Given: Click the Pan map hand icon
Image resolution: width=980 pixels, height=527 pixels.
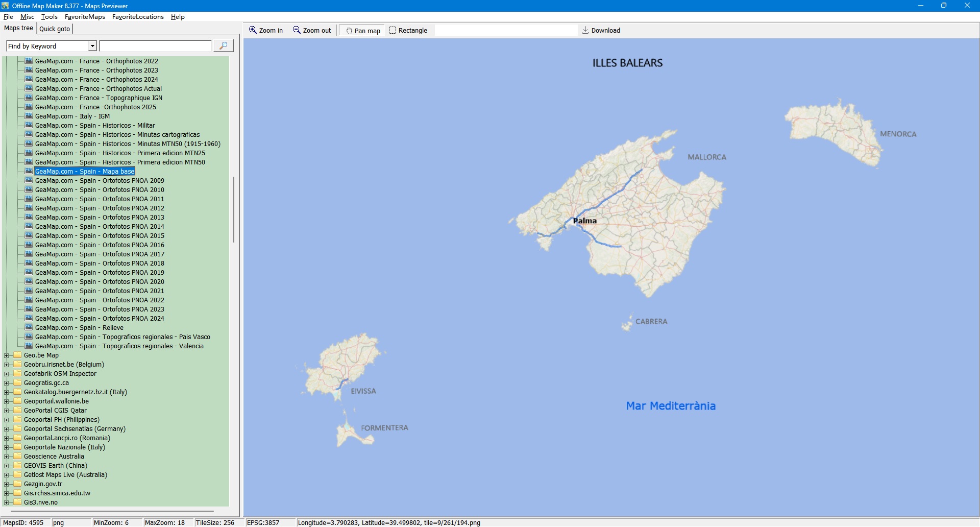Looking at the screenshot, I should (x=349, y=31).
